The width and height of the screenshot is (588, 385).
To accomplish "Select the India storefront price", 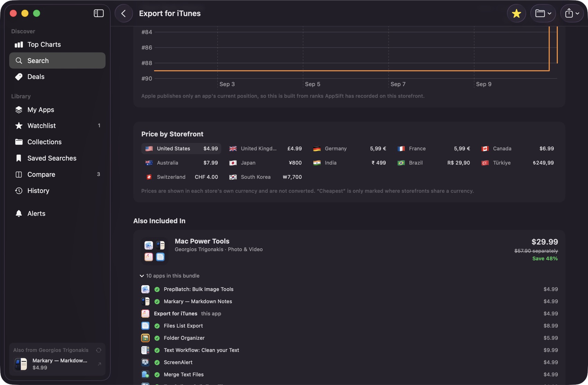I will point(349,163).
